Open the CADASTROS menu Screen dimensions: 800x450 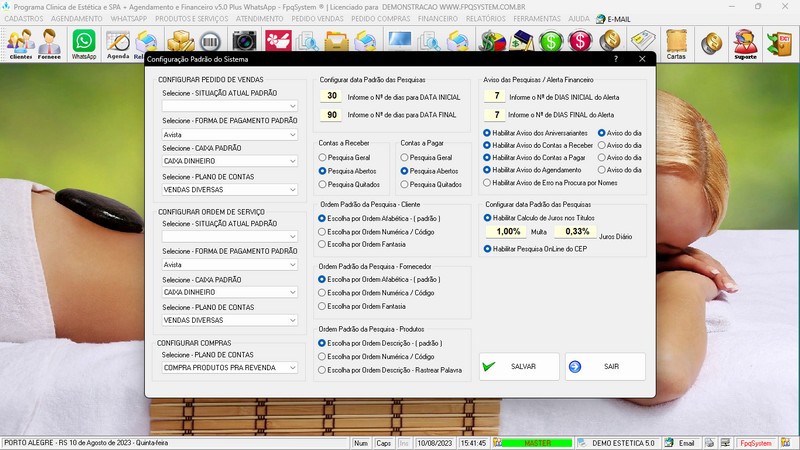tap(23, 19)
